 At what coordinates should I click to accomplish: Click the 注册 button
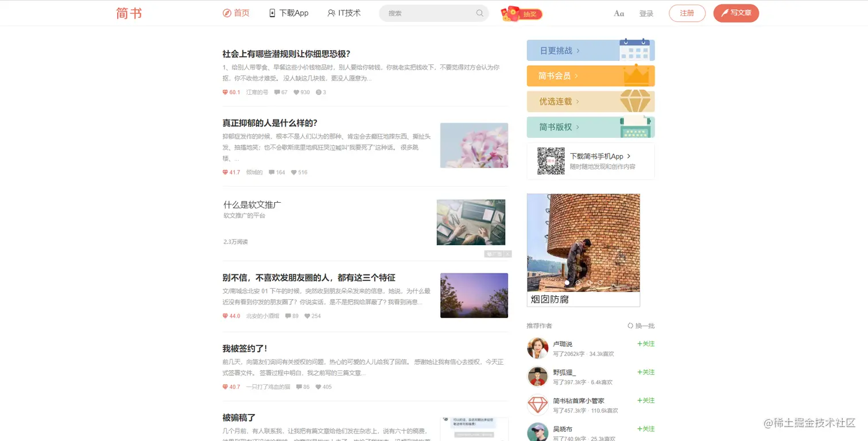[687, 13]
